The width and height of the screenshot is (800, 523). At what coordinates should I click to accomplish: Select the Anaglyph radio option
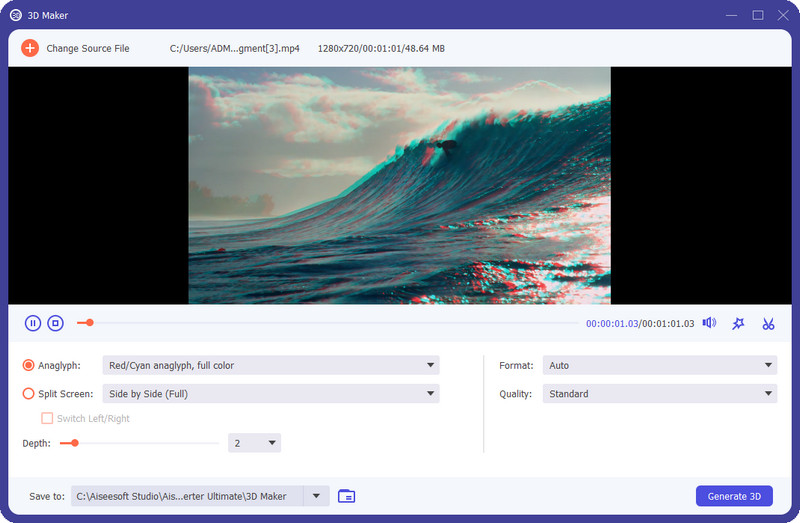[29, 366]
